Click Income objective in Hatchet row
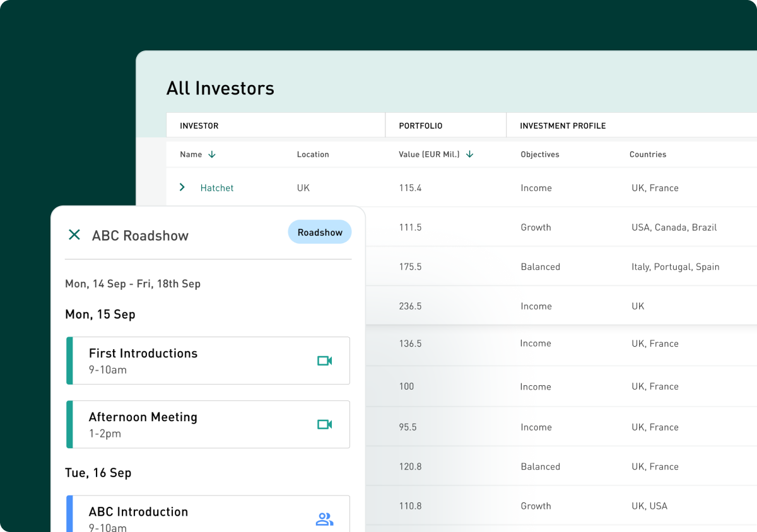This screenshot has width=757, height=532. 536,188
